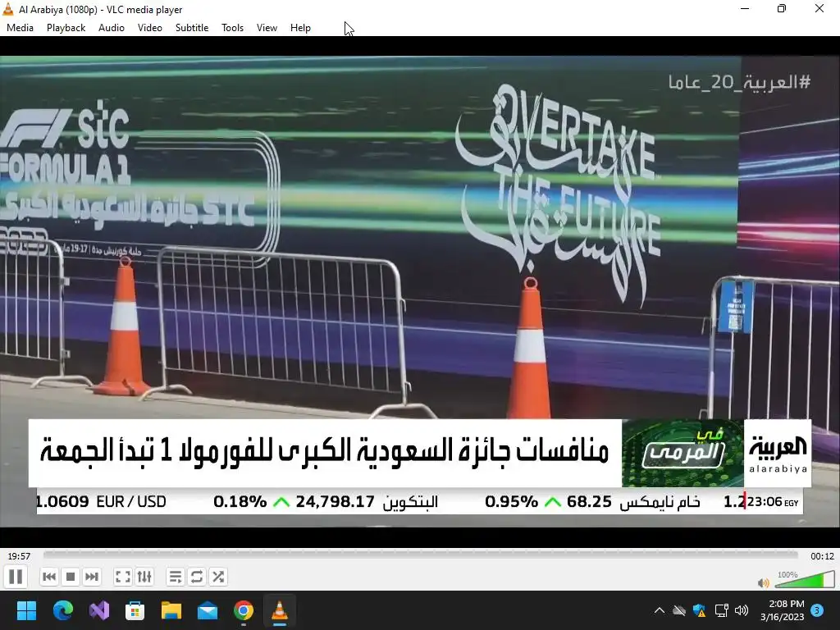The width and height of the screenshot is (840, 630).
Task: Open Mail app from taskbar
Action: [208, 610]
